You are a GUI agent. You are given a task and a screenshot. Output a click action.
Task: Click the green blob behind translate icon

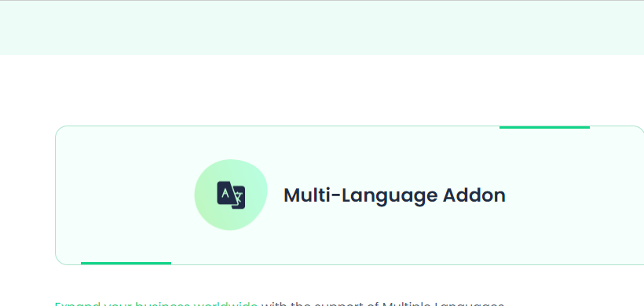pos(231,195)
